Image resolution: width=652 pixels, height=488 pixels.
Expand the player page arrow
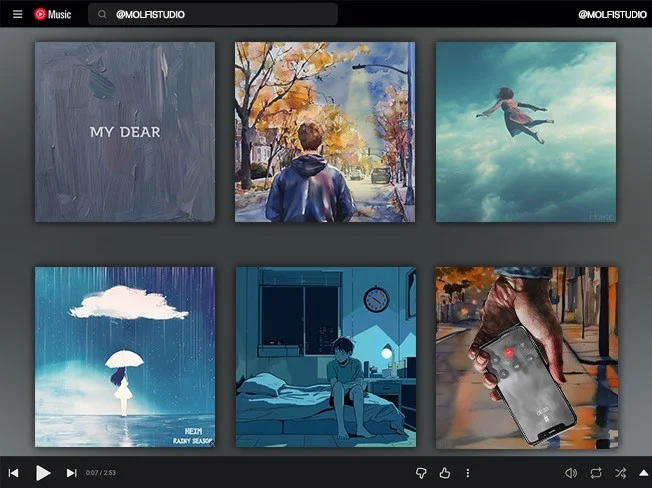(x=643, y=473)
